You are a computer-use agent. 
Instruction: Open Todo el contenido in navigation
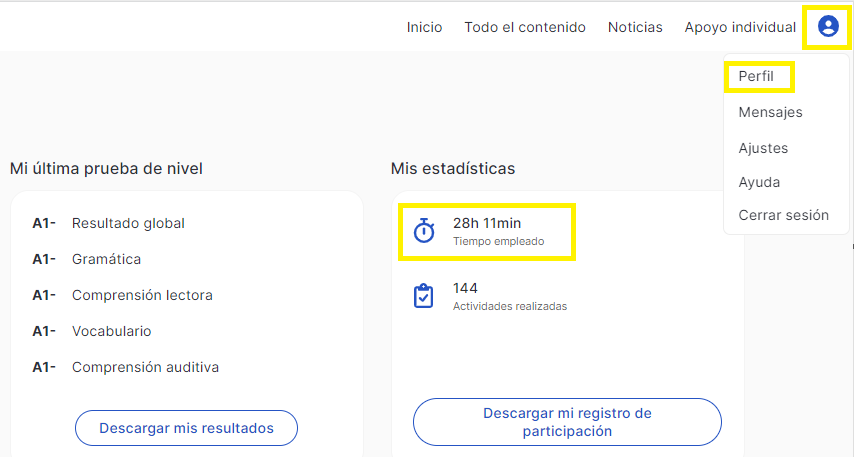pyautogui.click(x=525, y=27)
